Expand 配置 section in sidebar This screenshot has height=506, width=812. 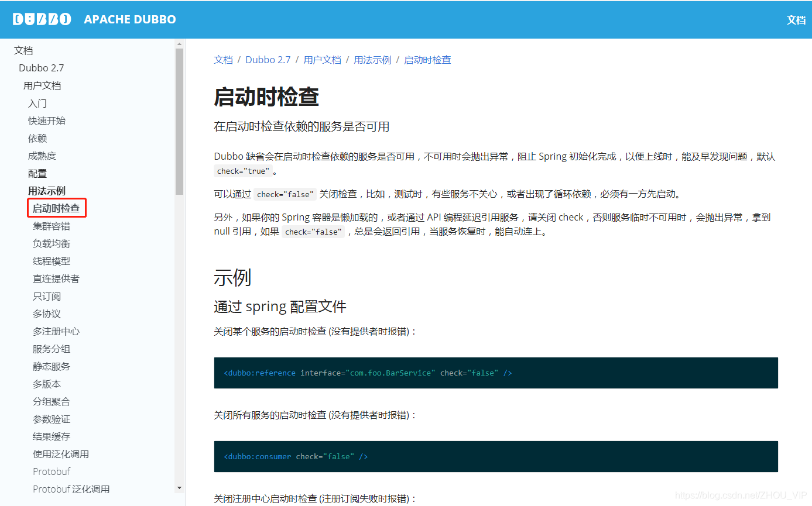[37, 173]
